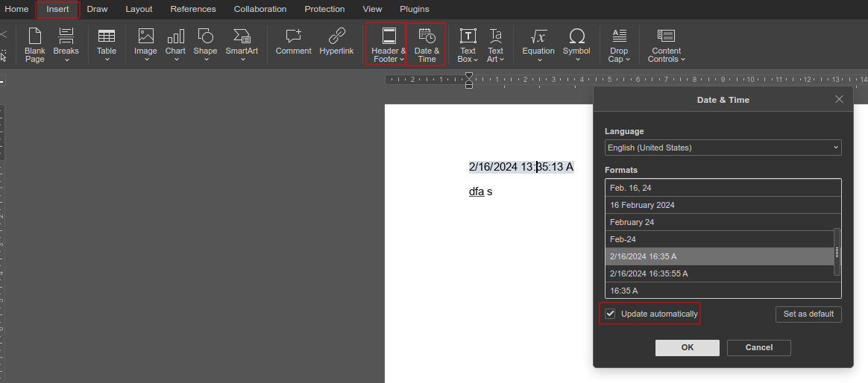The height and width of the screenshot is (383, 868).
Task: Switch to the Layout tab
Action: tap(139, 9)
